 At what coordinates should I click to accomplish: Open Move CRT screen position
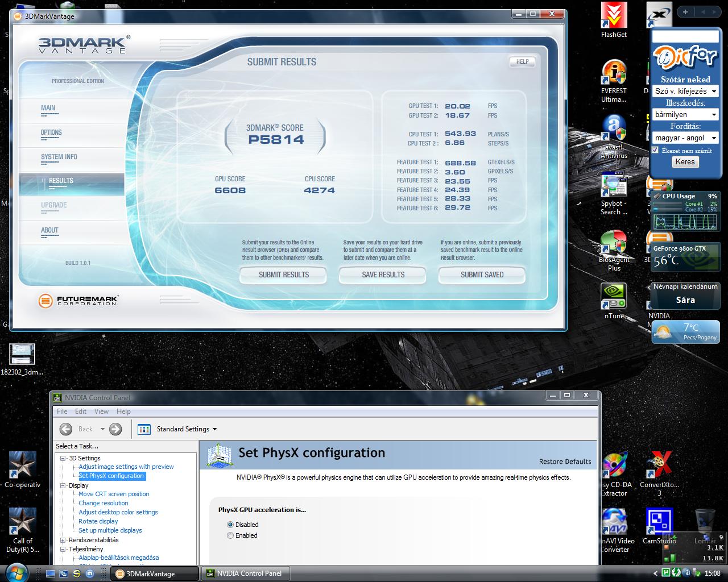[x=114, y=494]
